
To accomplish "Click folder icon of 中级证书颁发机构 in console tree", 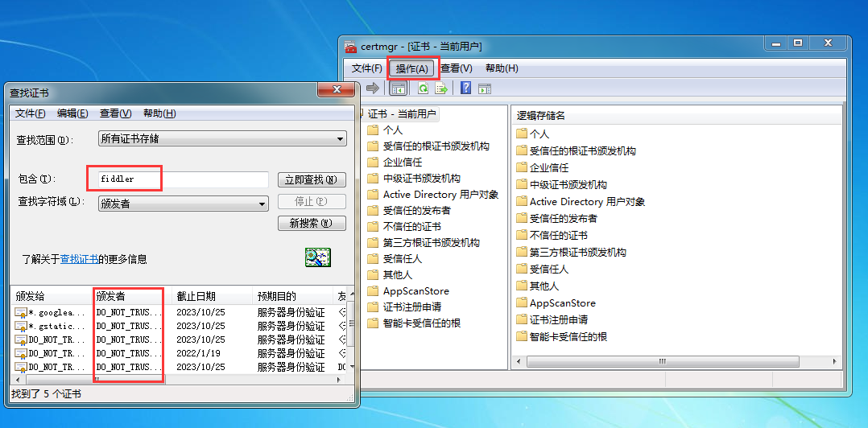I will tap(373, 179).
